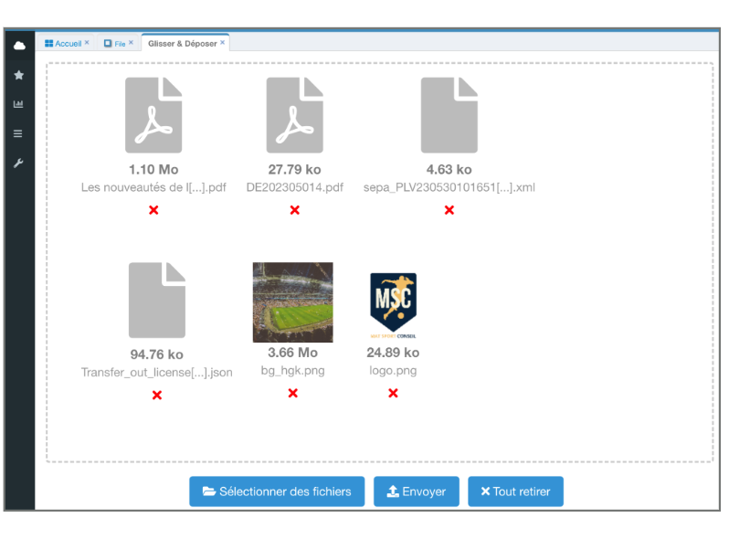Click file name logo.png

click(x=394, y=371)
